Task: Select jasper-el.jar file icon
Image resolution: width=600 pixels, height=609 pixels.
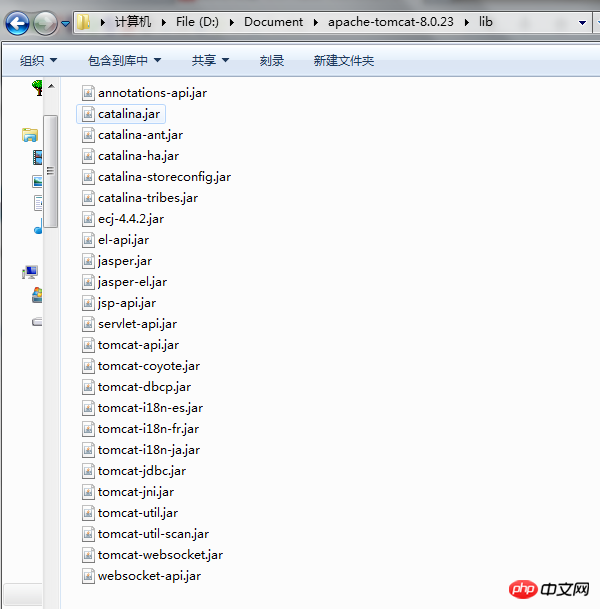Action: [x=88, y=282]
